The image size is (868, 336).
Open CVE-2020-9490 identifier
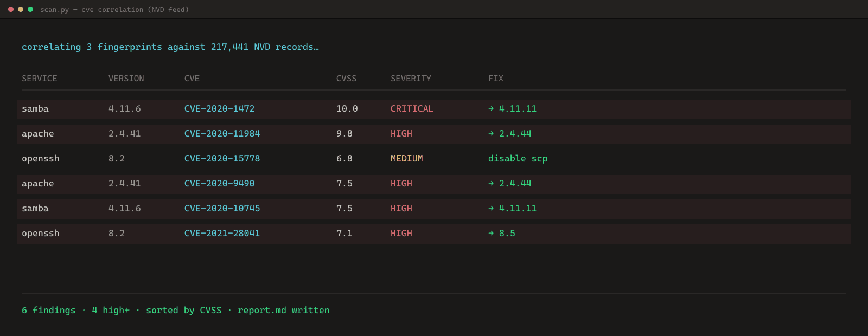tap(220, 184)
